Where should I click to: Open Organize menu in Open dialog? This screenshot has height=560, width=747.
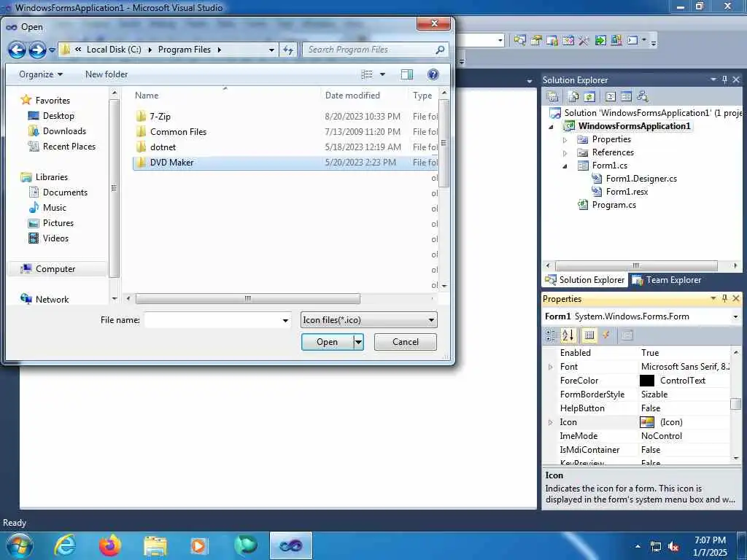coord(41,74)
